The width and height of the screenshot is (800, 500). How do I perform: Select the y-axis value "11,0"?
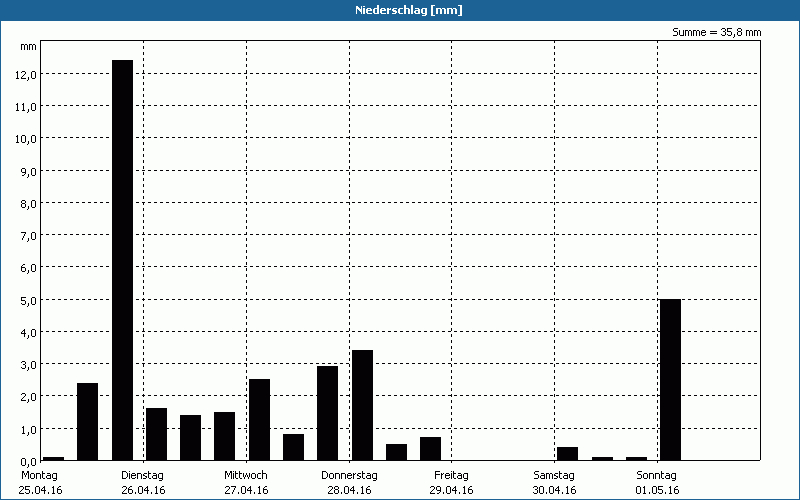click(x=26, y=107)
